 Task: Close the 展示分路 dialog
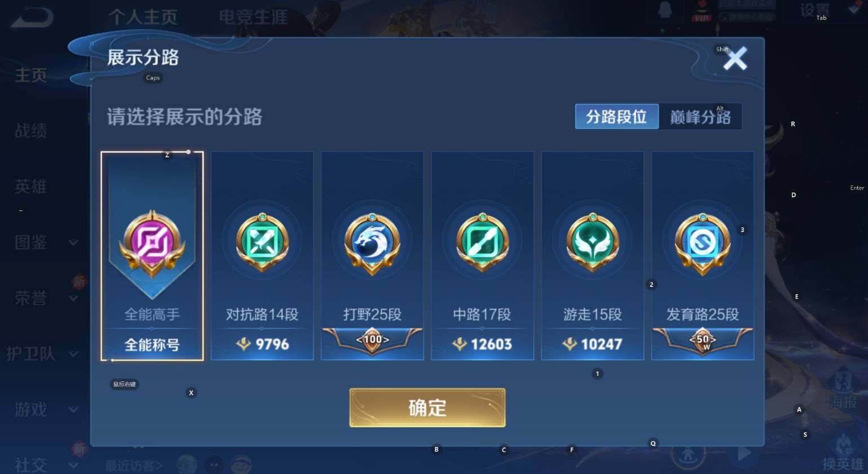(x=735, y=58)
